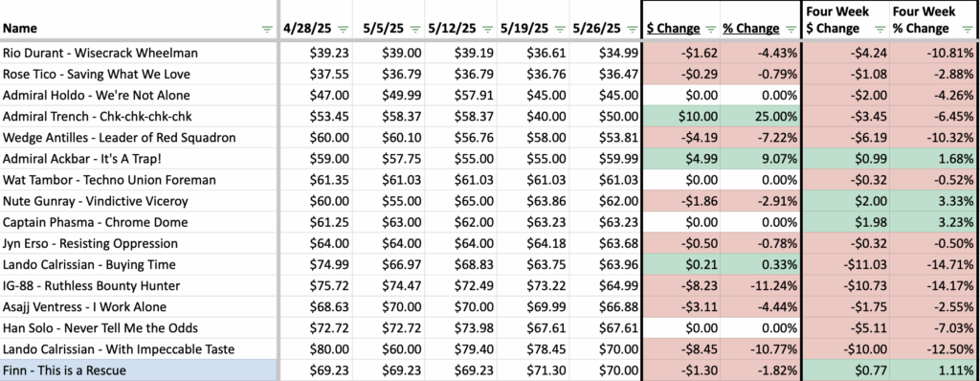Expand the Four Week $ Change filter dropdown

tap(880, 29)
